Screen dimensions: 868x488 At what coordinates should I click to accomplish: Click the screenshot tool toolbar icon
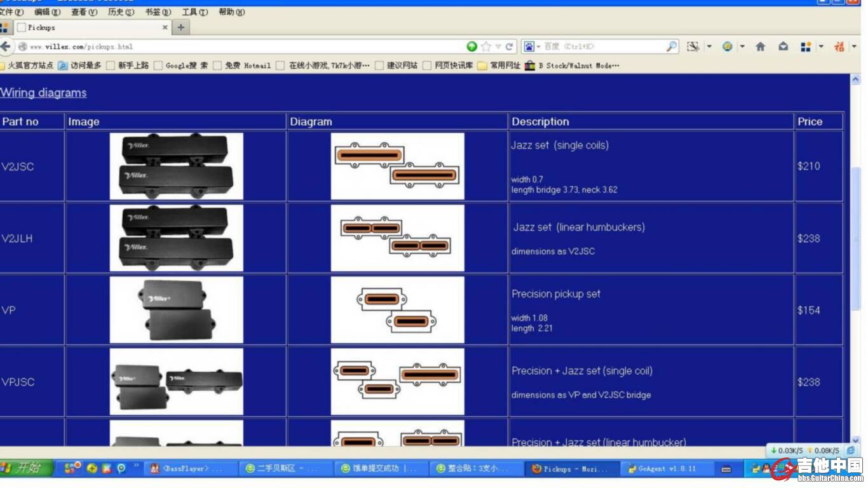[693, 46]
